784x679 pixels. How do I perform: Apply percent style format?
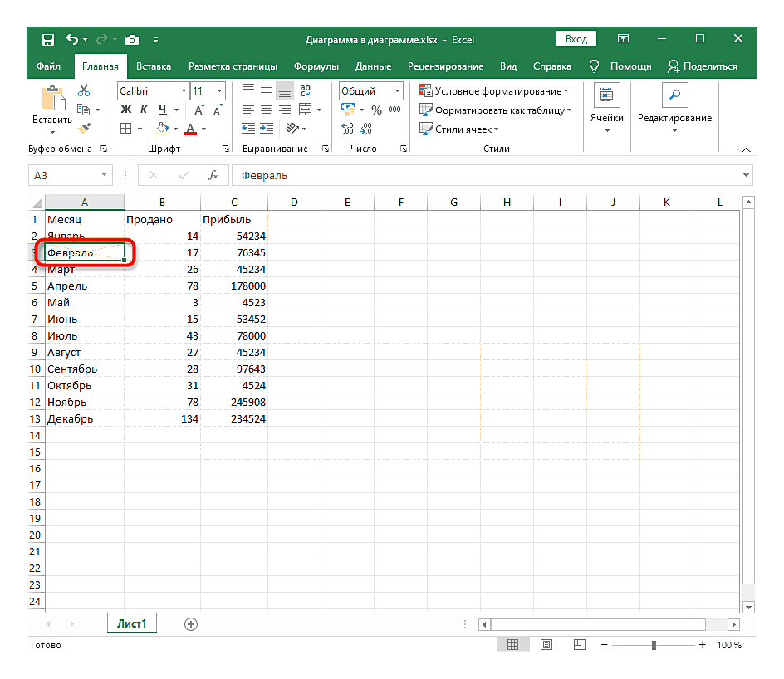[376, 110]
